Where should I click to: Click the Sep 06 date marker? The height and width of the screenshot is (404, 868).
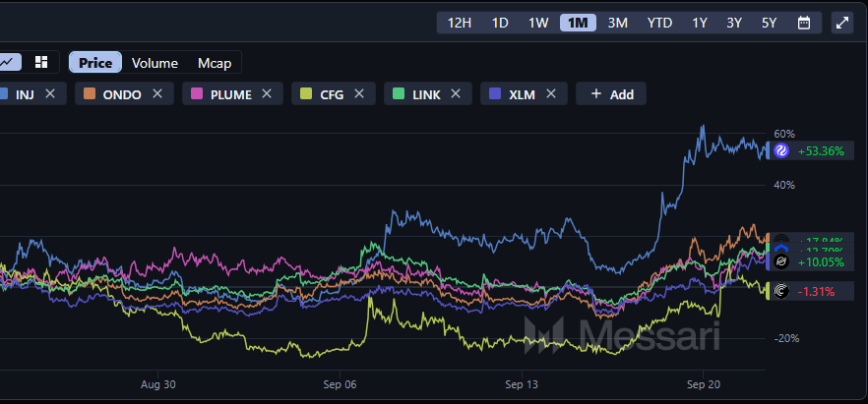click(x=340, y=383)
